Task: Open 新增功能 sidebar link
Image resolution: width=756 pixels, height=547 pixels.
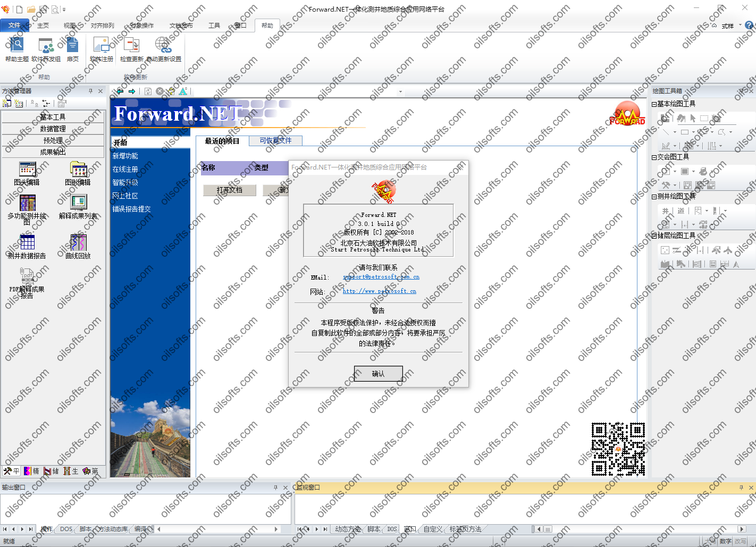Action: pos(125,156)
